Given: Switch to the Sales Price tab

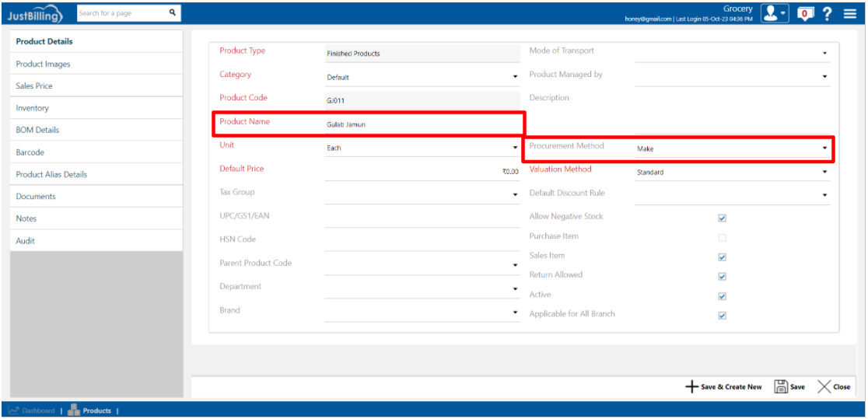Looking at the screenshot, I should point(34,86).
